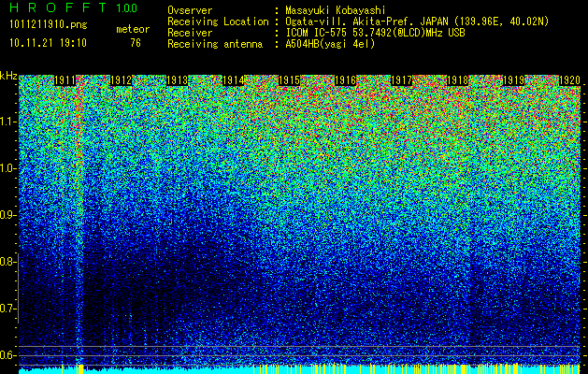
Task: Click time marker 1912
Action: pos(122,80)
